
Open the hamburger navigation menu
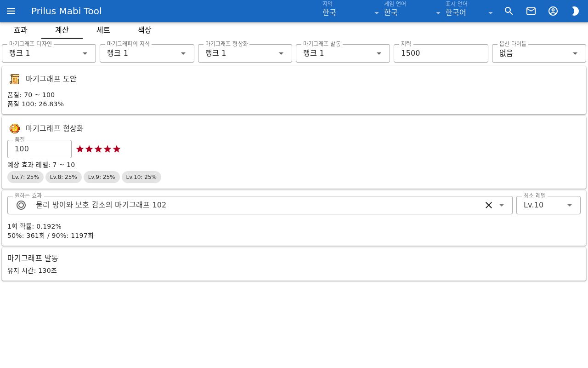(11, 11)
